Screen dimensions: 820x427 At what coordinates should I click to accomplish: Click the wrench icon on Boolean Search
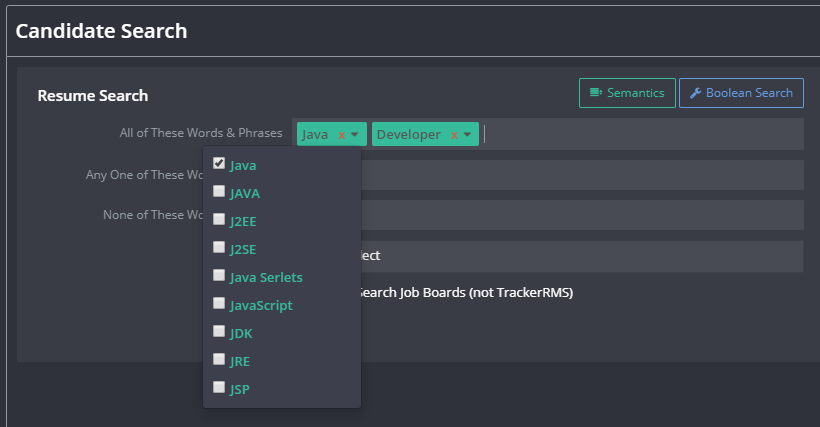695,93
